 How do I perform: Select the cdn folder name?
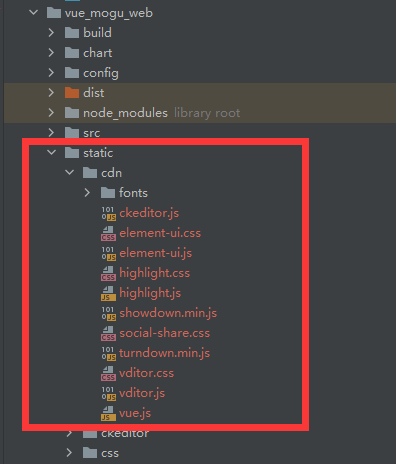(x=111, y=173)
